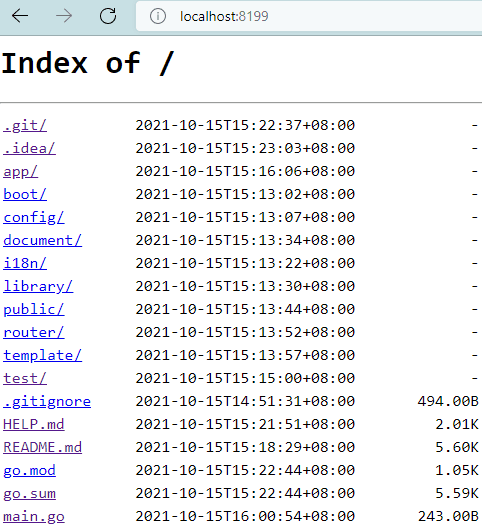This screenshot has height=529, width=482.
Task: Open the app/ directory link
Action: 21,171
